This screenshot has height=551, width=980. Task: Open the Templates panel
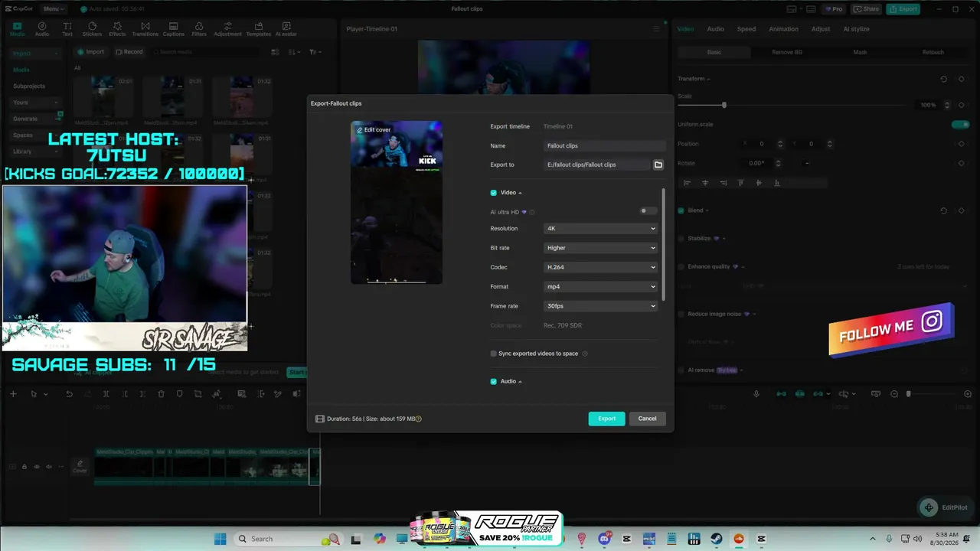coord(259,29)
